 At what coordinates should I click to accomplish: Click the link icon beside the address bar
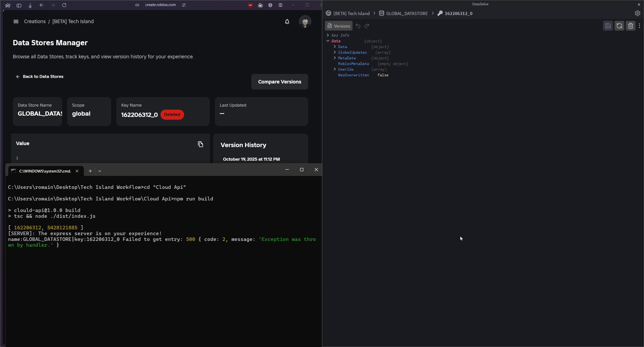click(x=137, y=5)
